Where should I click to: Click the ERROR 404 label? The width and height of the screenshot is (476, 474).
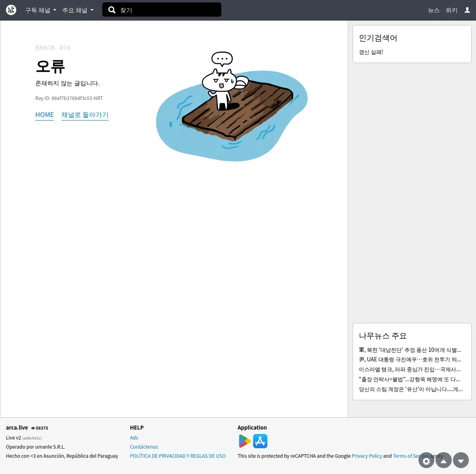[x=53, y=48]
